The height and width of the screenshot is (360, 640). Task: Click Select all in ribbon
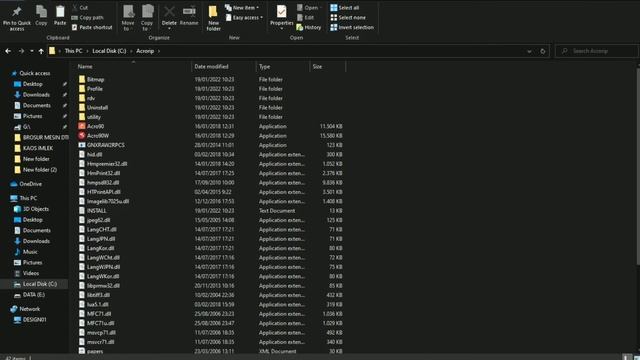coord(345,8)
